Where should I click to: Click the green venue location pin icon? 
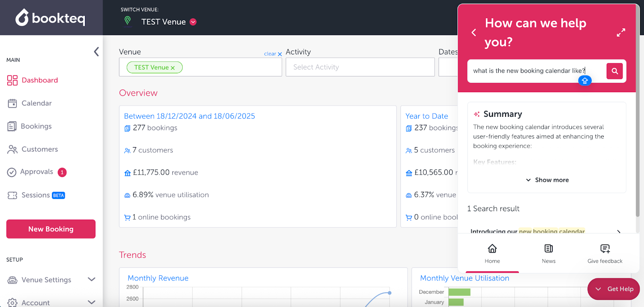[128, 21]
